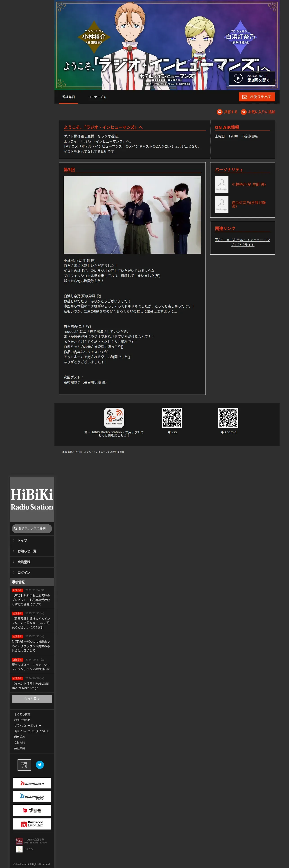
Task: Click the HiBiKi Radio Station sidebar logo
Action: pyautogui.click(x=32, y=500)
